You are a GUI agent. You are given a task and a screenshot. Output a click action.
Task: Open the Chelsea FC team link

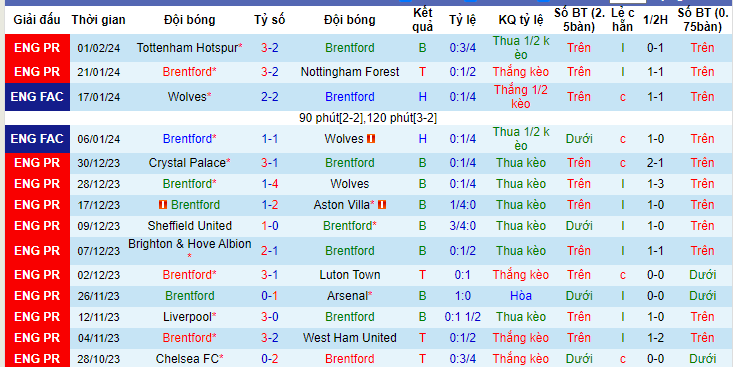point(187,359)
